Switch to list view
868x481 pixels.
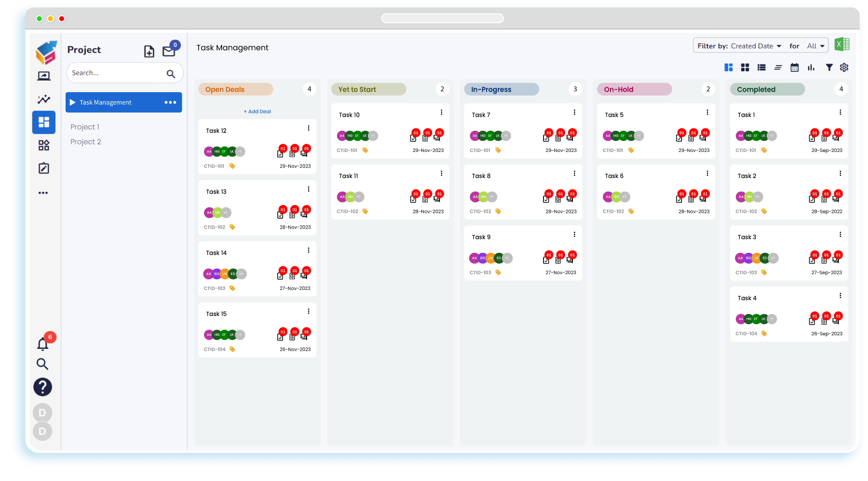(761, 67)
